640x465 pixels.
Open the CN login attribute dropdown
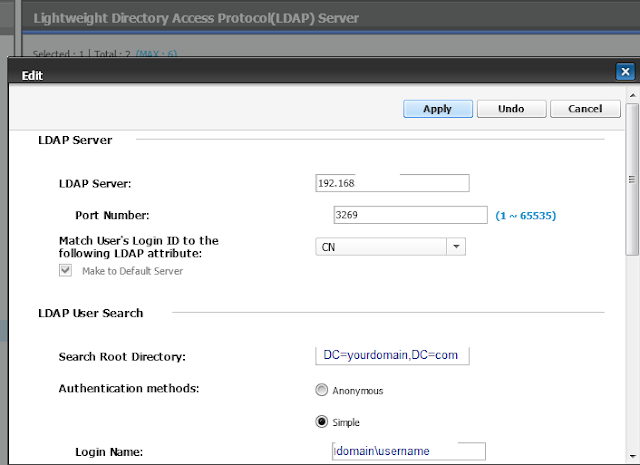pos(455,246)
